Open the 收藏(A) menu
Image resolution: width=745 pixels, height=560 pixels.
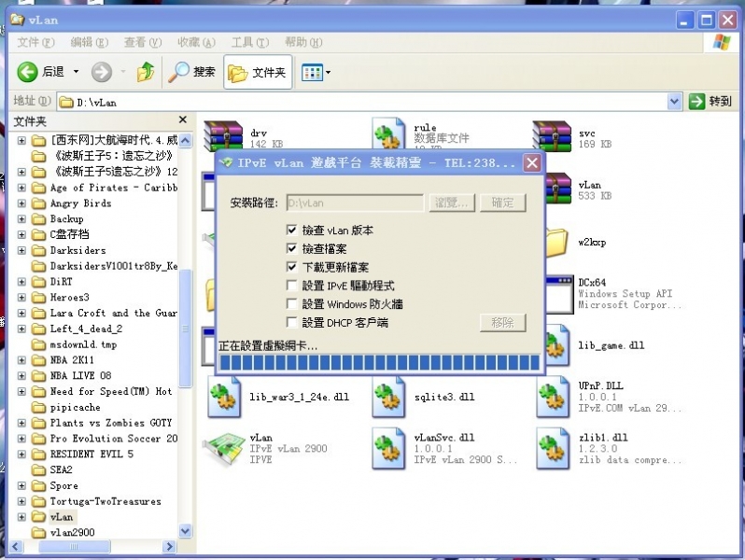[x=196, y=42]
